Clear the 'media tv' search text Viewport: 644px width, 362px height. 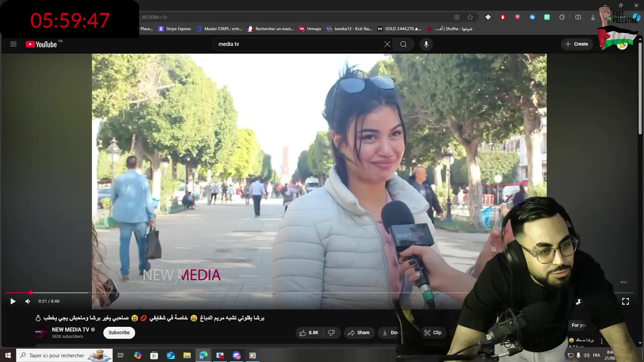(387, 44)
